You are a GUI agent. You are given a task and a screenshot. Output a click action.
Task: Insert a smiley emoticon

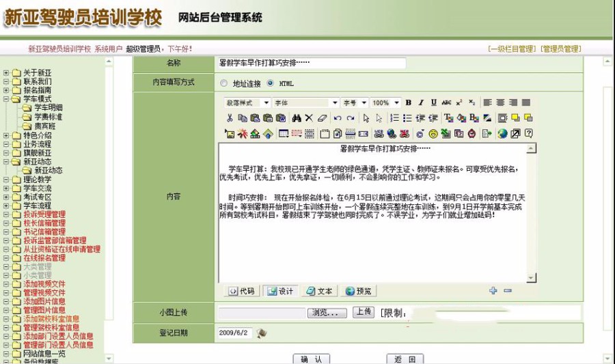click(x=433, y=134)
